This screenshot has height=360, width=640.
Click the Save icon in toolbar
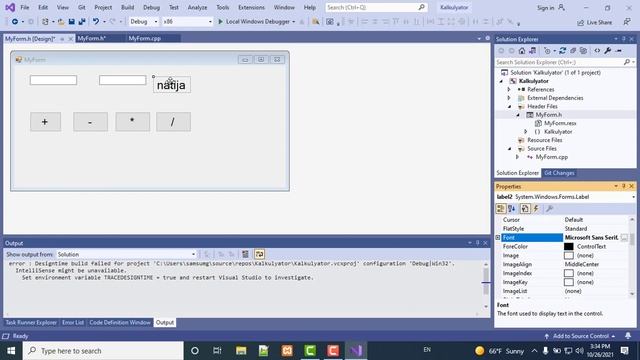coord(71,22)
